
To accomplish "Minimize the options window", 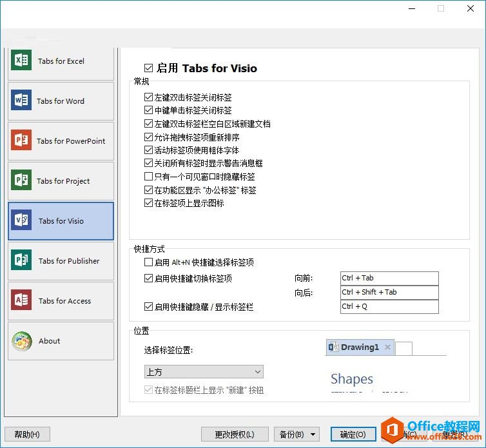I will 412,8.
